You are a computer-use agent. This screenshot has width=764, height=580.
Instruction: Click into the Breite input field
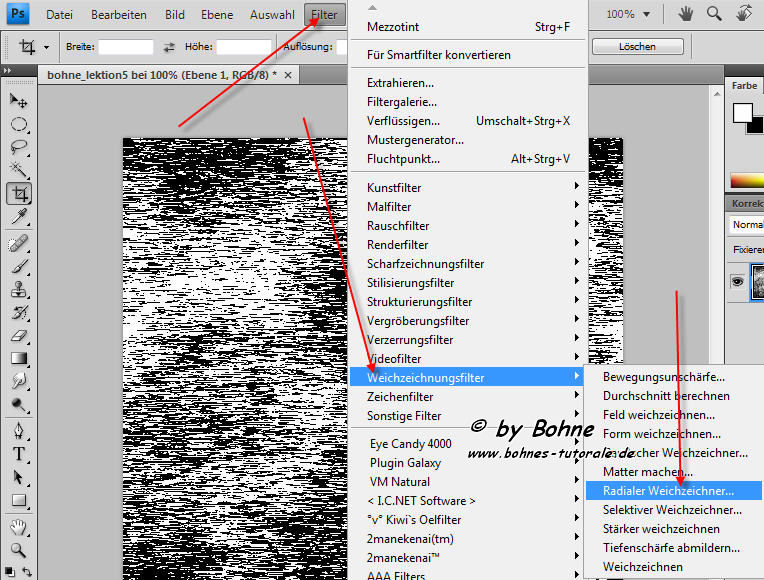125,47
